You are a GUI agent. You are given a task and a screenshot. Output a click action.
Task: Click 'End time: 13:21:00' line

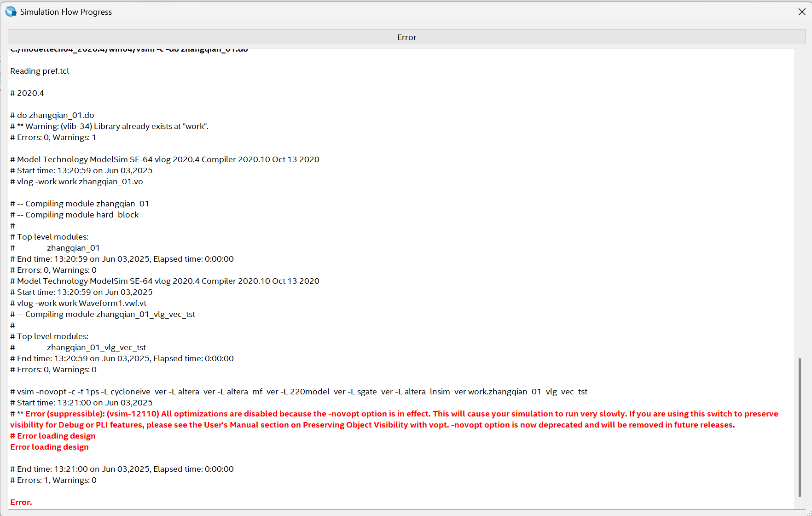122,469
